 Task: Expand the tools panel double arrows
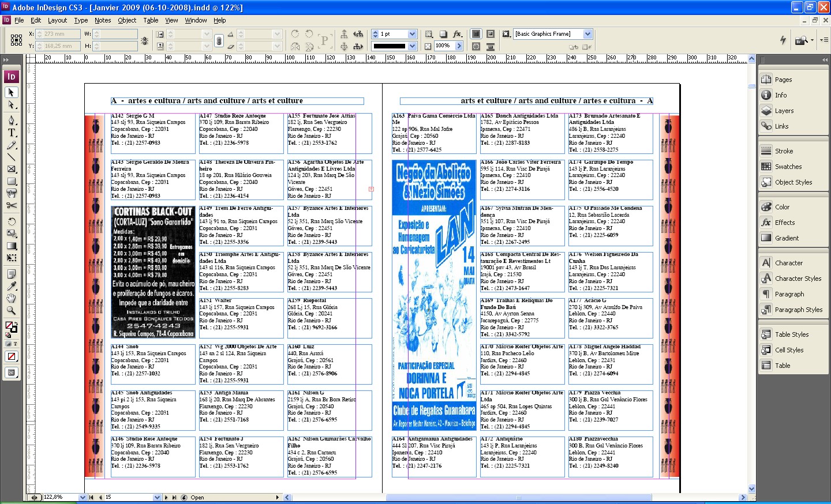(x=6, y=59)
